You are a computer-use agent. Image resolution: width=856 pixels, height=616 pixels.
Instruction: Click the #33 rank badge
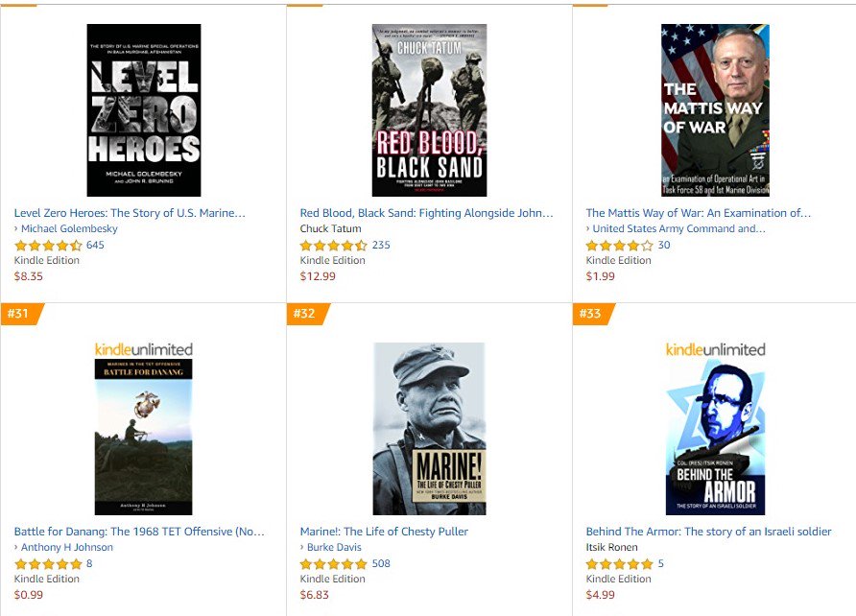click(593, 314)
